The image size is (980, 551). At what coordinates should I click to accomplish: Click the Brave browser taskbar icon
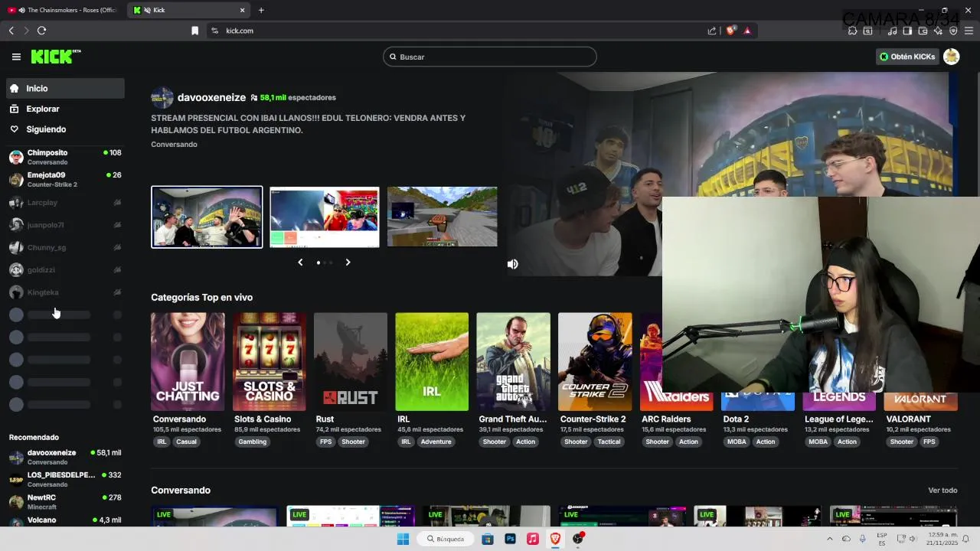(555, 539)
